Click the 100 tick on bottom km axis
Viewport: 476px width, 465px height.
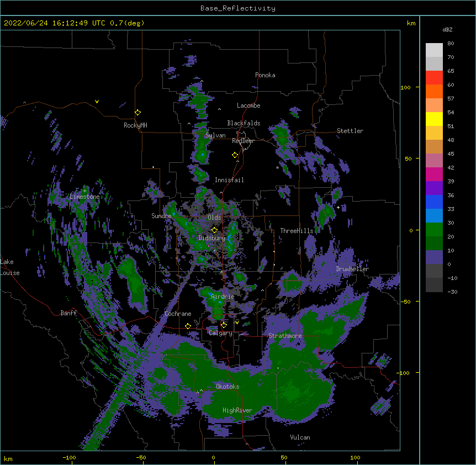coord(355,458)
